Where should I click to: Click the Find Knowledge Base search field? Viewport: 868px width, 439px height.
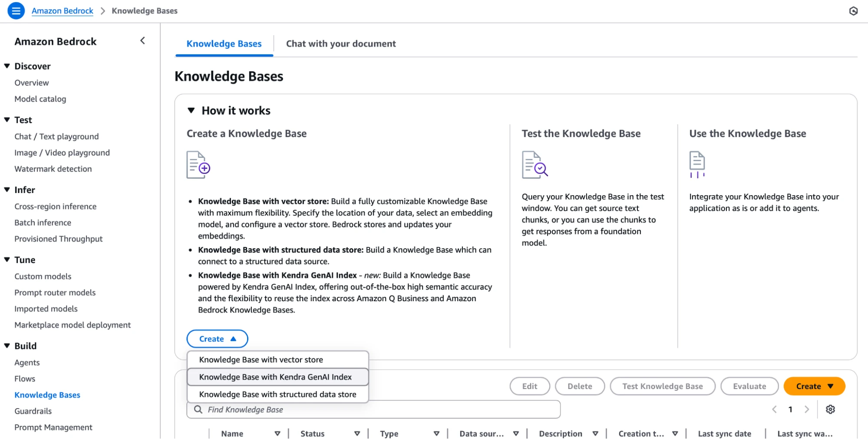pos(373,409)
